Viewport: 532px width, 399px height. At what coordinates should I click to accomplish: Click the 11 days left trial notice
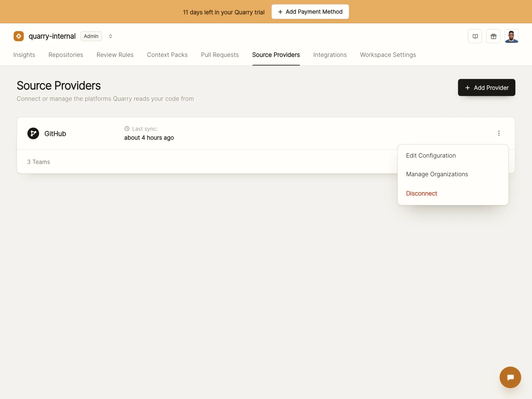tap(224, 12)
